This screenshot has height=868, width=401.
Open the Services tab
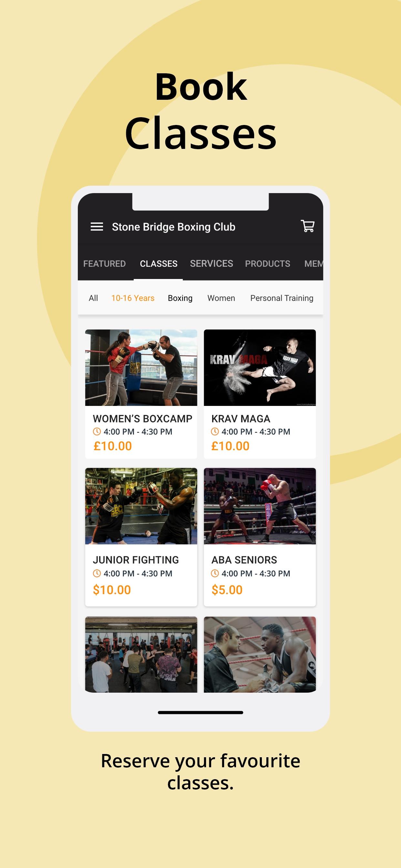coord(211,263)
